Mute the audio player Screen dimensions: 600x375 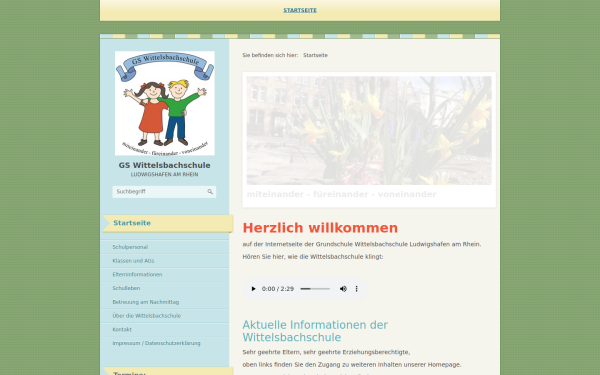coord(343,289)
